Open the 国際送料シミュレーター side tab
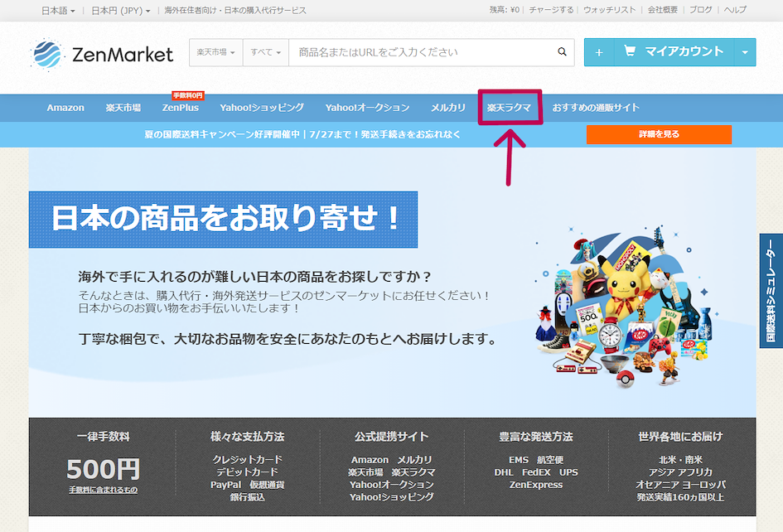The height and width of the screenshot is (532, 783). tap(771, 291)
